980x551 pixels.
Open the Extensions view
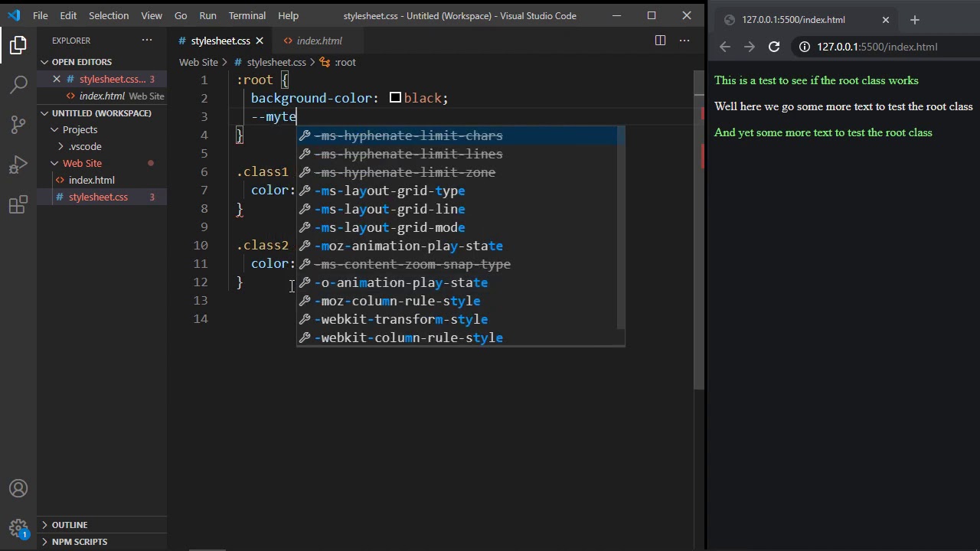[18, 205]
